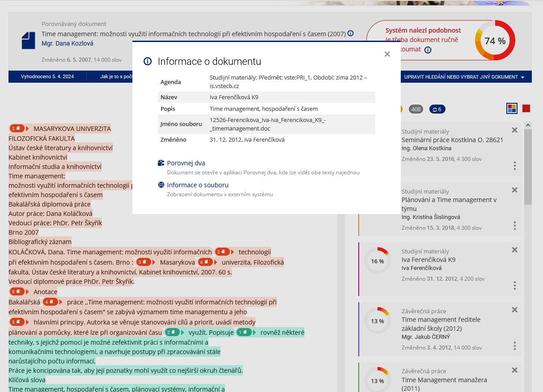Click the info icon in the dialog heading

(x=148, y=62)
